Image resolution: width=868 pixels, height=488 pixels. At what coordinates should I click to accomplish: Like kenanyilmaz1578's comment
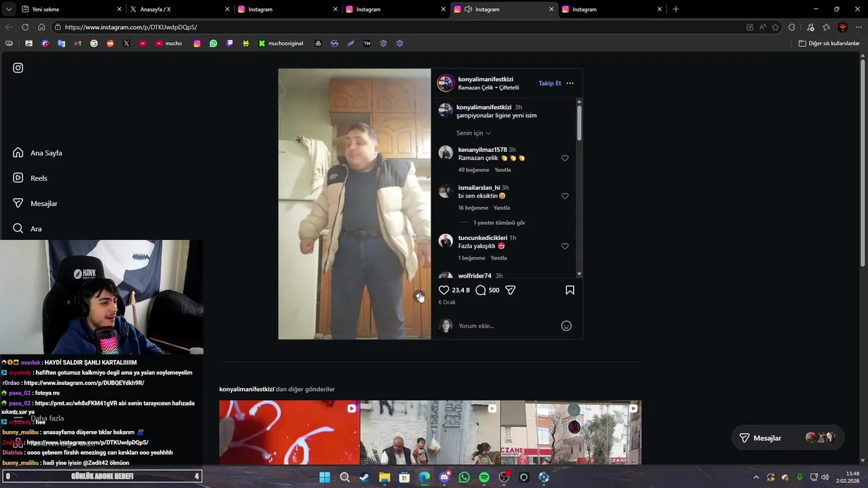565,158
